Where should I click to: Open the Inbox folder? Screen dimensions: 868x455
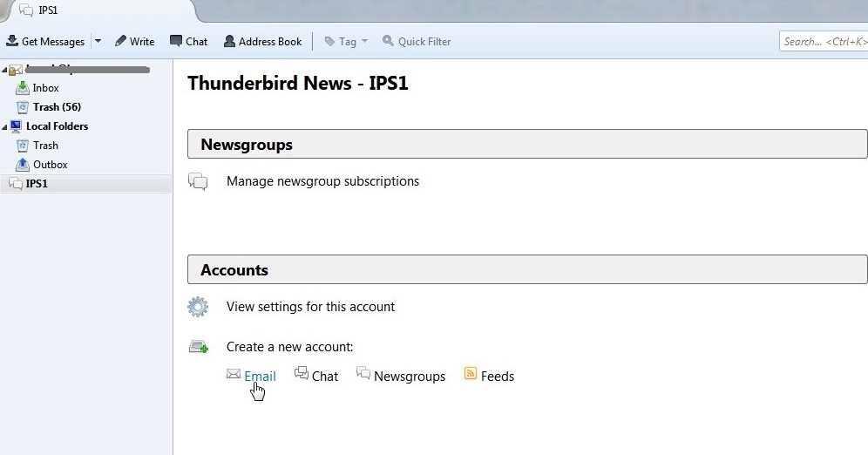45,88
